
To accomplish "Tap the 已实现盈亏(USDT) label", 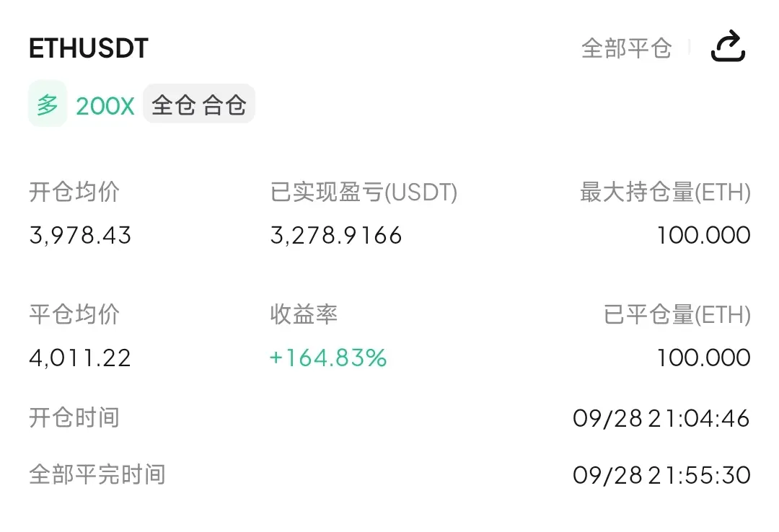I will click(364, 192).
